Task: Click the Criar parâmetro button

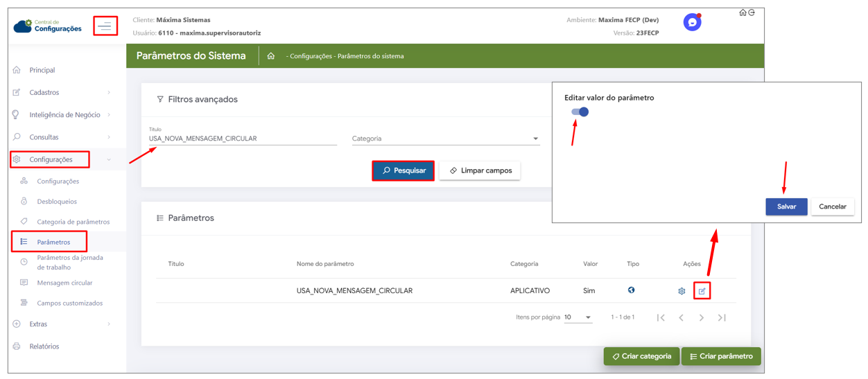Action: 721,356
